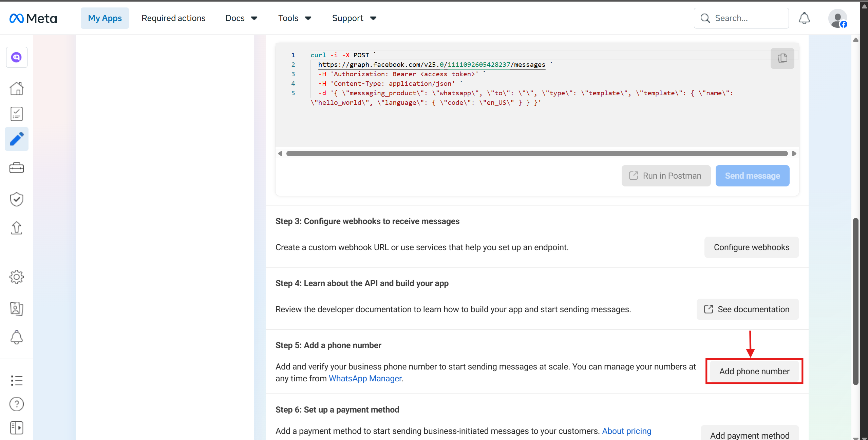Toggle the sidebar panel collapse icon

click(17, 428)
